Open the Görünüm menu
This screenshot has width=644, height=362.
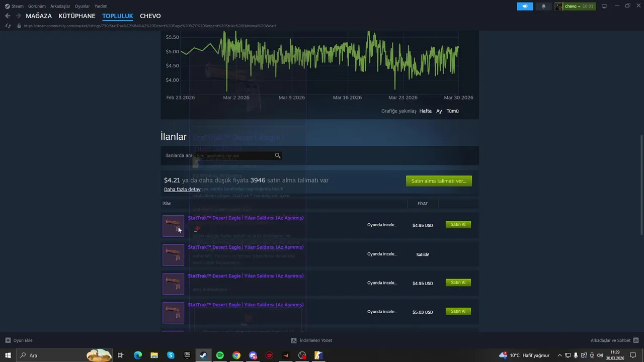[37, 6]
